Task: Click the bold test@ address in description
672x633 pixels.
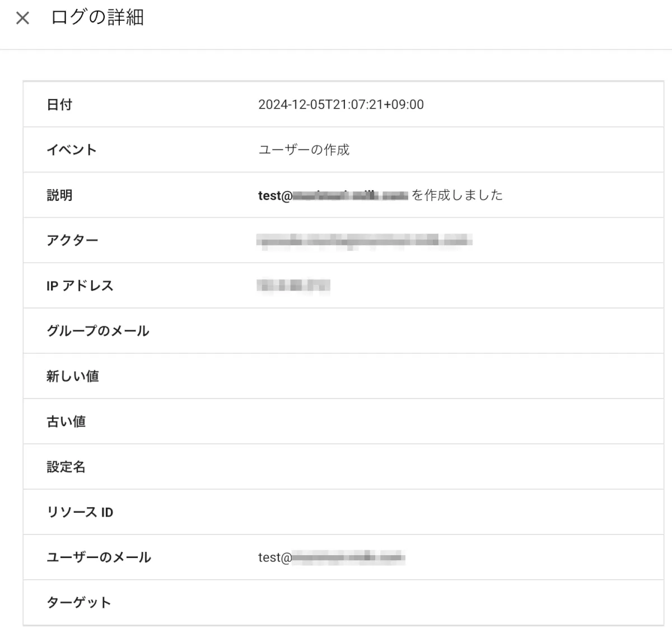Action: tap(333, 195)
